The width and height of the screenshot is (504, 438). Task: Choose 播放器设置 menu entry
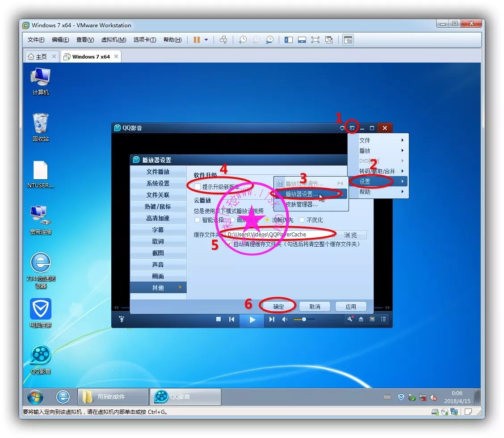click(302, 194)
